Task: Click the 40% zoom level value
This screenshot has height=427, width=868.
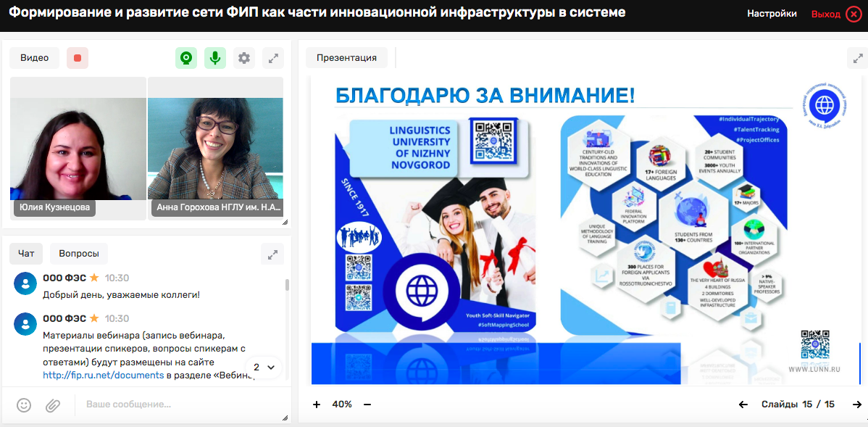Action: pyautogui.click(x=342, y=405)
